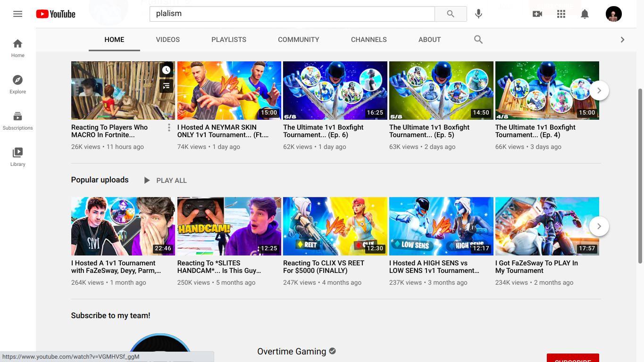Click '247K views • 4 months ago' text
This screenshot has width=644, height=362.
pyautogui.click(x=322, y=282)
